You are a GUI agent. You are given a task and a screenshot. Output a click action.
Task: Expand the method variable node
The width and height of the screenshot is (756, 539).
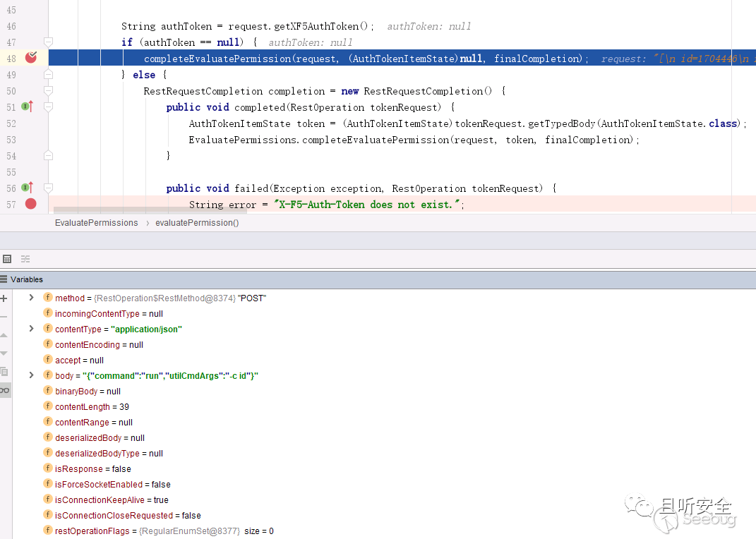click(31, 298)
